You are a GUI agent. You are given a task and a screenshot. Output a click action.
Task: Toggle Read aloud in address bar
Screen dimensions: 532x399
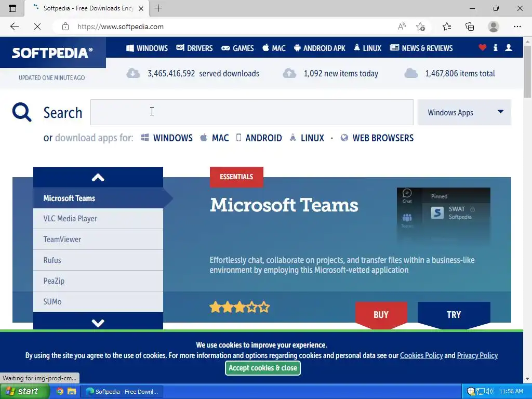tap(402, 26)
